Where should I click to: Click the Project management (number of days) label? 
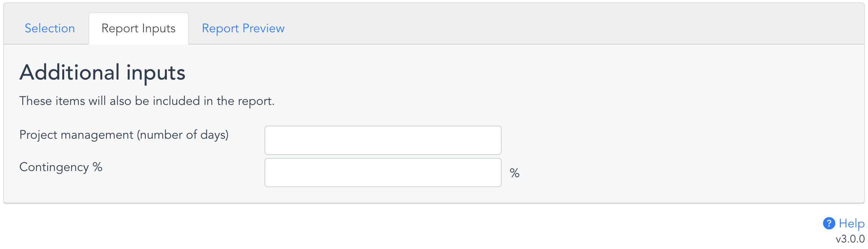click(124, 135)
